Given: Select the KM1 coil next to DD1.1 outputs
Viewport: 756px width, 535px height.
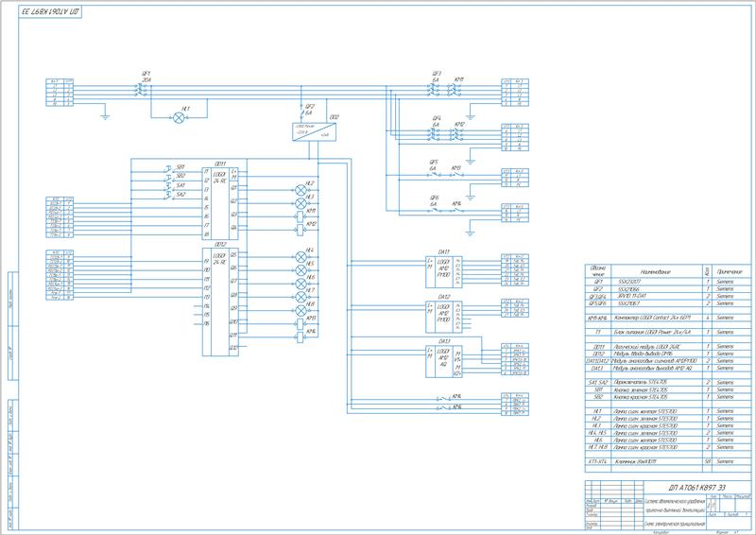Looking at the screenshot, I should click(x=300, y=216).
